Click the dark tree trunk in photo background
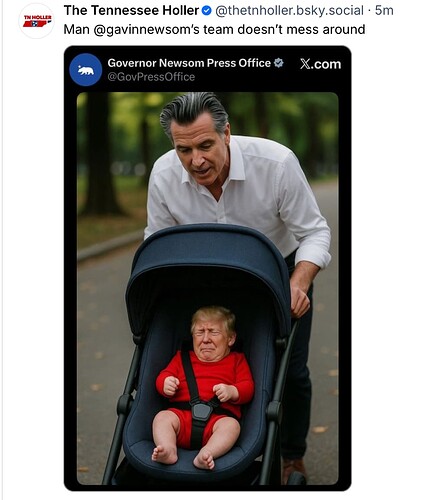The height and width of the screenshot is (500, 426). 100,153
